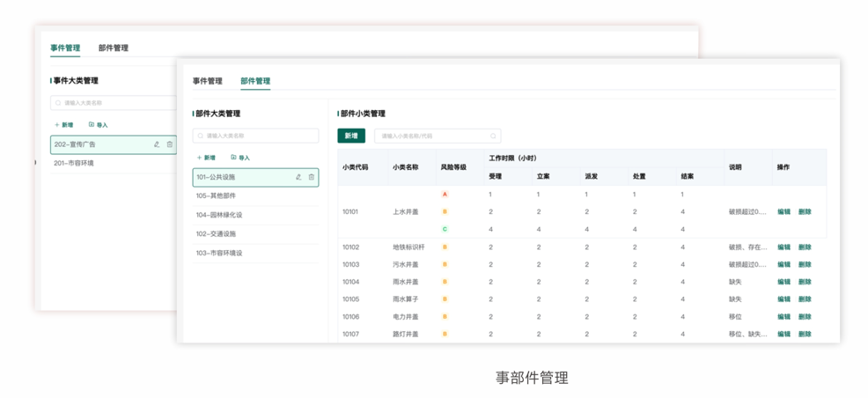Focus 请输入大类名称 field under 部件大类管理
Screen dimensions: 868x398
256,136
